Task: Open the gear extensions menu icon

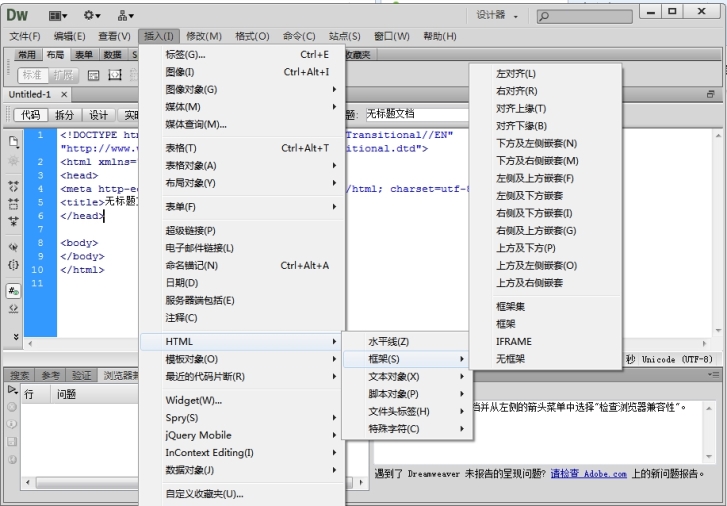Action: [92, 15]
